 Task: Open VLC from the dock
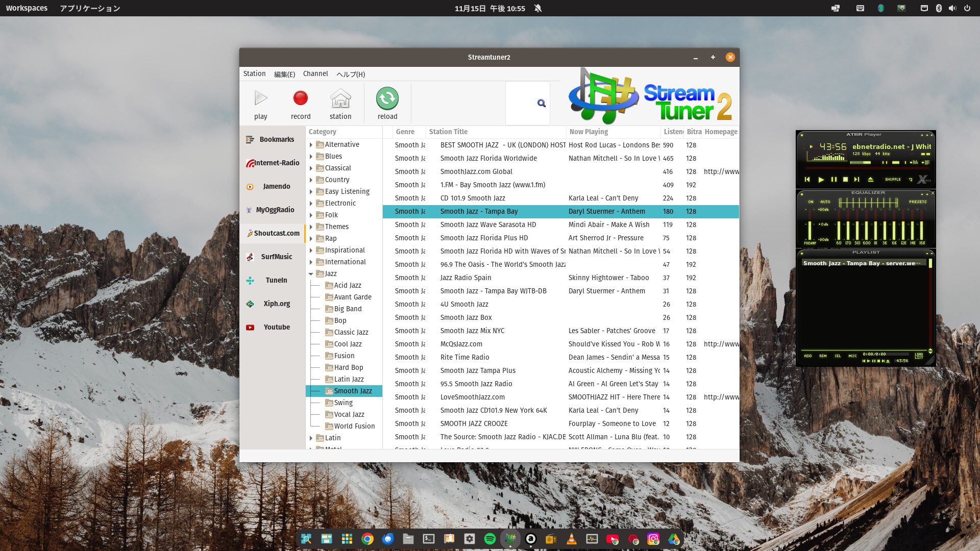571,539
